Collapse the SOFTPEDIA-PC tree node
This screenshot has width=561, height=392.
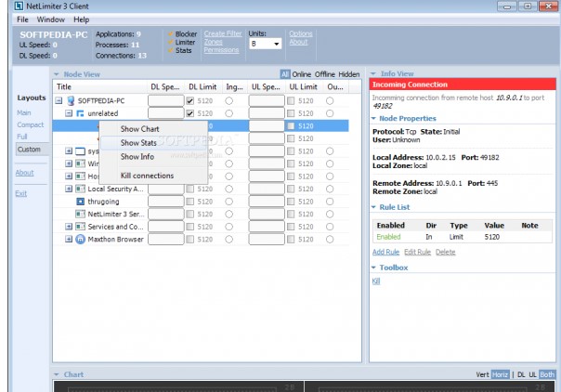tap(59, 100)
